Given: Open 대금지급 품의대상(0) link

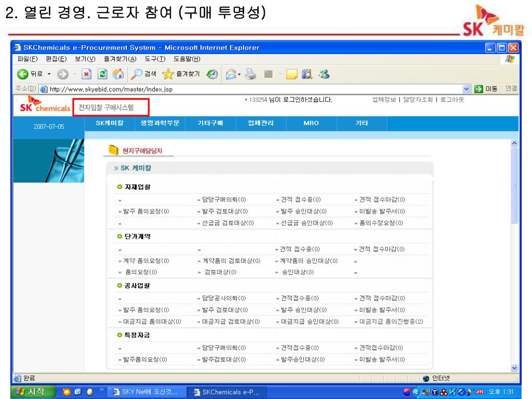Looking at the screenshot, I should click(152, 322).
